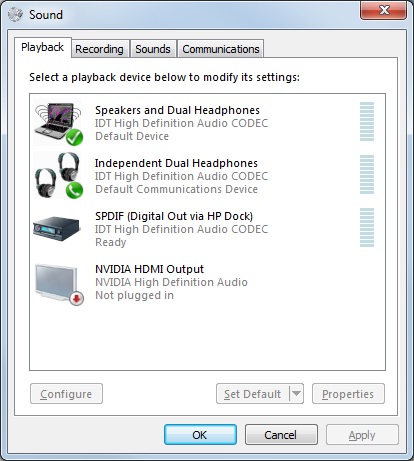Click the green phone communications badge

(74, 190)
